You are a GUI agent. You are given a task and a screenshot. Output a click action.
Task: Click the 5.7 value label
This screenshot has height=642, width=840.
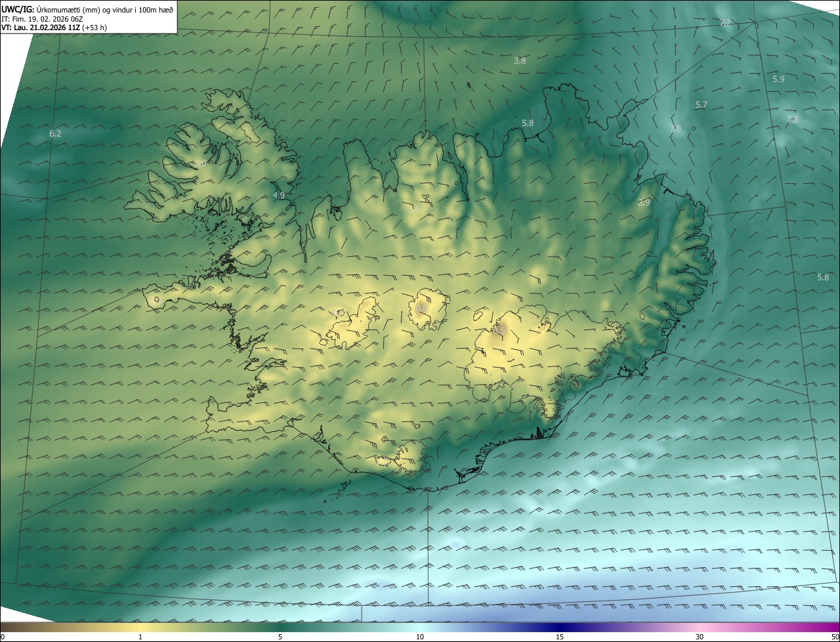point(702,105)
